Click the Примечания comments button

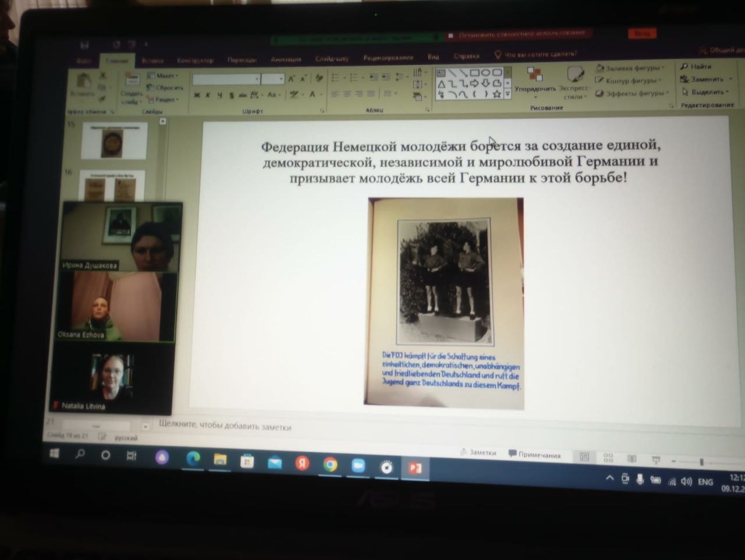pyautogui.click(x=535, y=455)
